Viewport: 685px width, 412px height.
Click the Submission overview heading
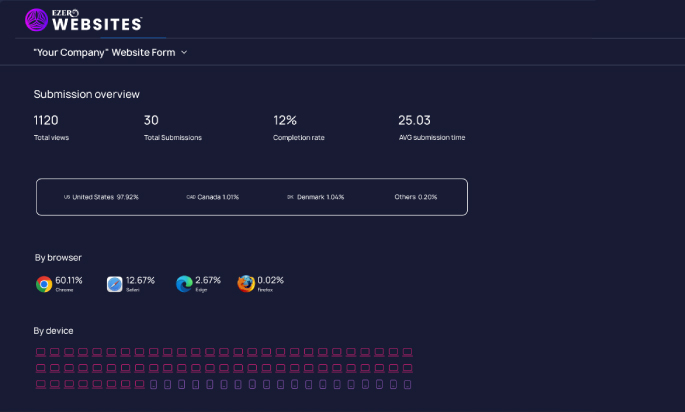pos(86,94)
